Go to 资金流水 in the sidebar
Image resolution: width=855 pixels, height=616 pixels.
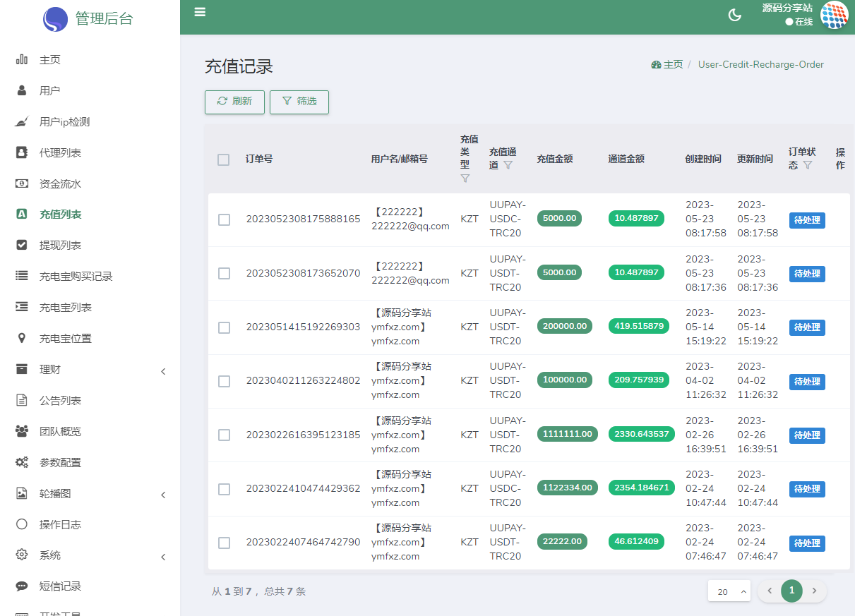(x=60, y=183)
